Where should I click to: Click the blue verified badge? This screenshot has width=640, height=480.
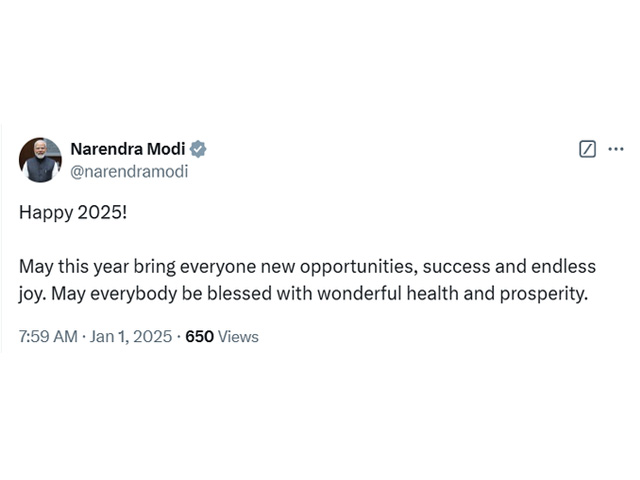point(198,149)
